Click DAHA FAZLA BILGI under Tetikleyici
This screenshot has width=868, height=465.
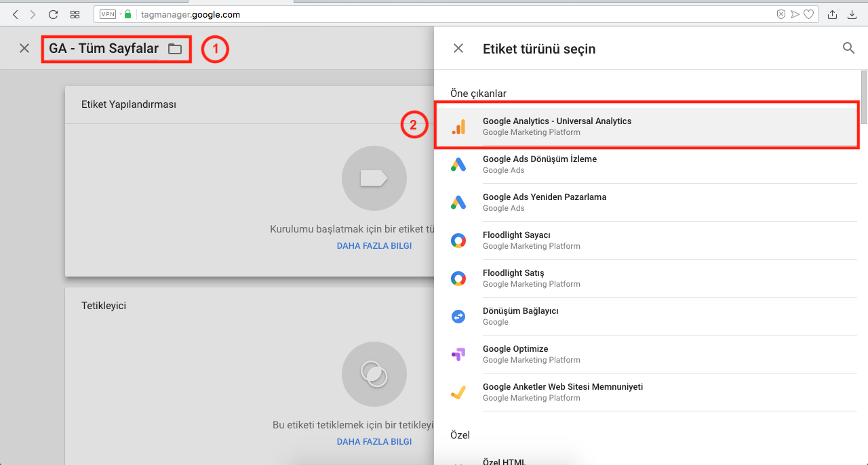[x=374, y=441]
